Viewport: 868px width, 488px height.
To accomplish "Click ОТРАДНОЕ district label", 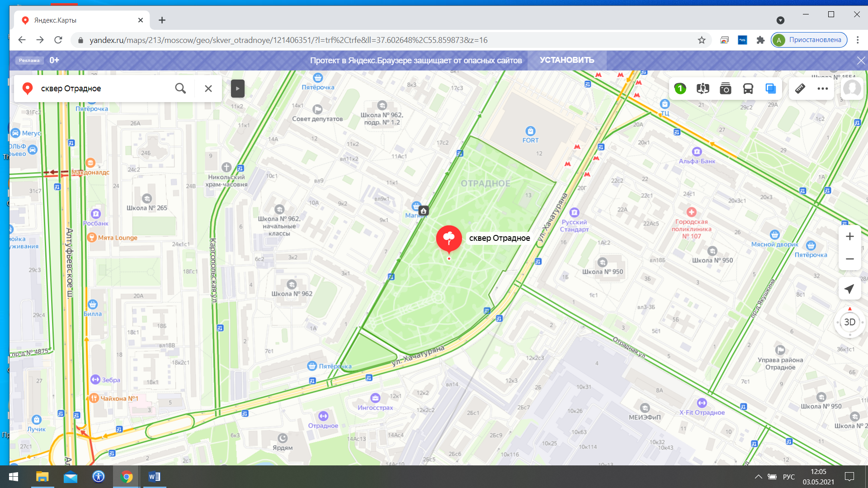I will click(x=486, y=183).
